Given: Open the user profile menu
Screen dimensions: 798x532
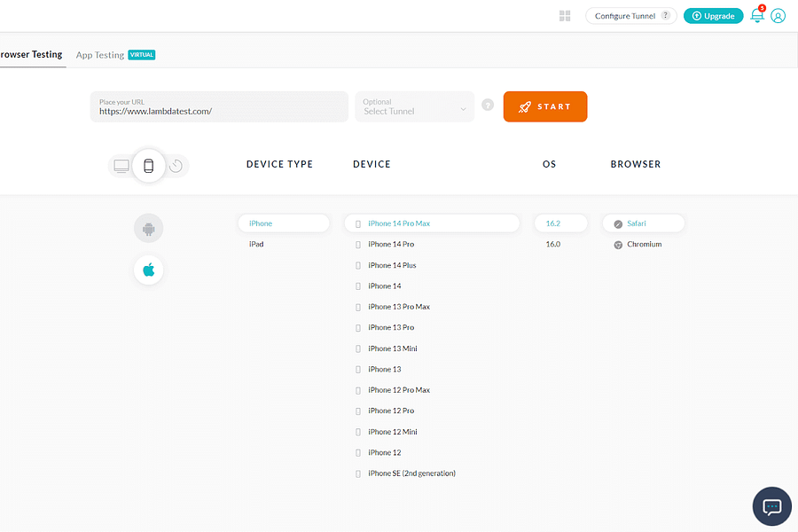Looking at the screenshot, I should tap(778, 15).
